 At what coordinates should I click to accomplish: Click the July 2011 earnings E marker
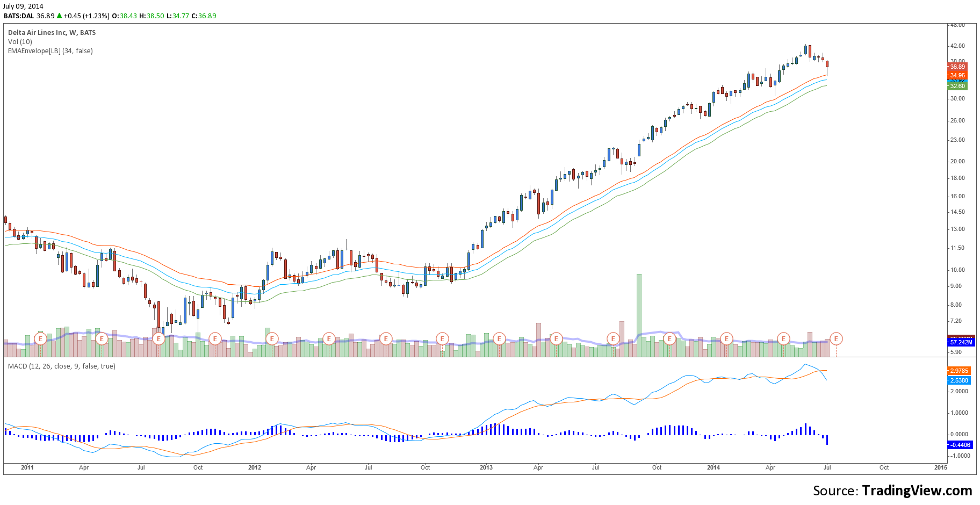tap(158, 339)
